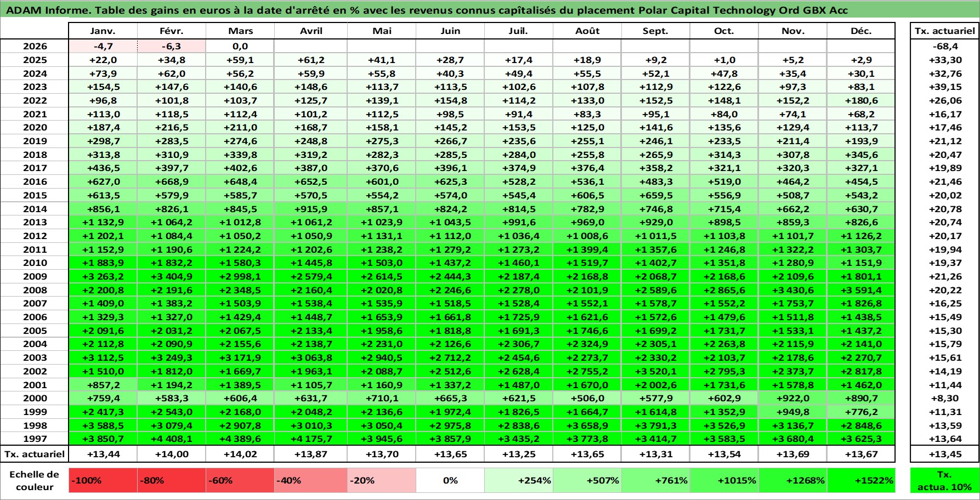
Task: Click the 2021 June value +98,5
Action: pyautogui.click(x=450, y=114)
